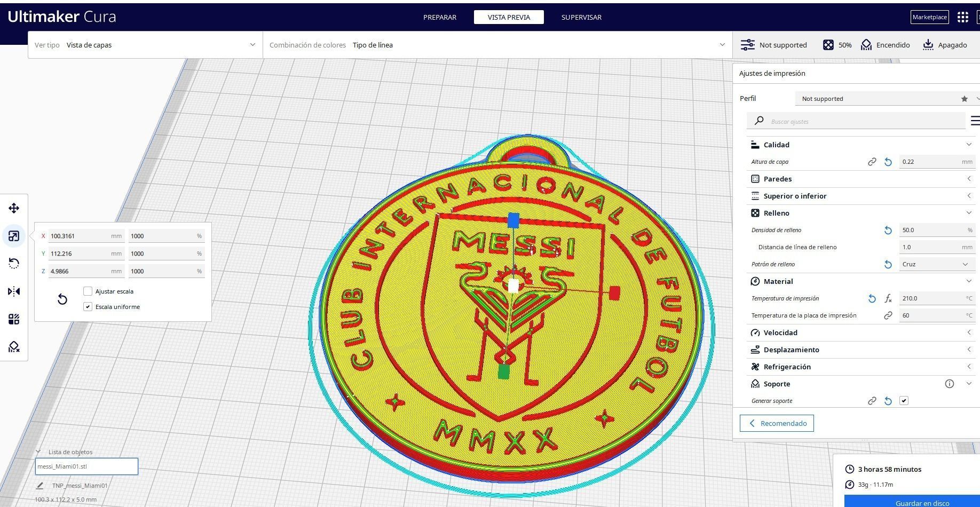Click link icon beside Generar soporte

pyautogui.click(x=872, y=401)
